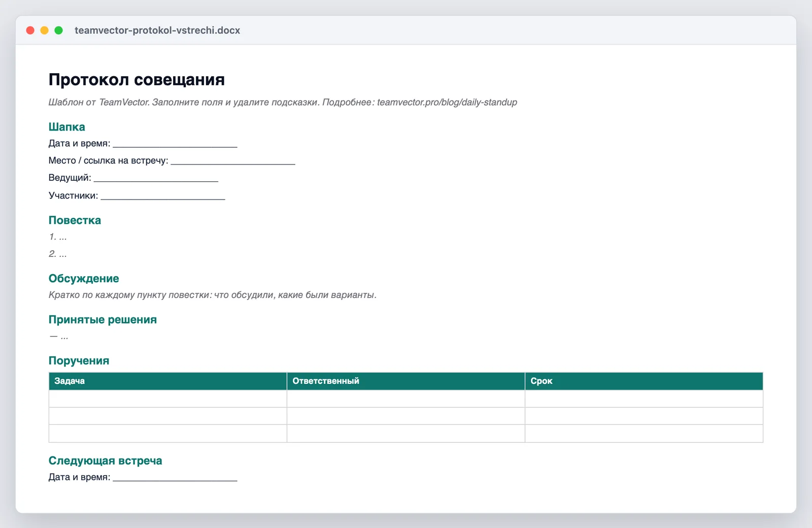The width and height of the screenshot is (812, 528).
Task: Select the "Принятые решения" heading
Action: [x=103, y=320]
